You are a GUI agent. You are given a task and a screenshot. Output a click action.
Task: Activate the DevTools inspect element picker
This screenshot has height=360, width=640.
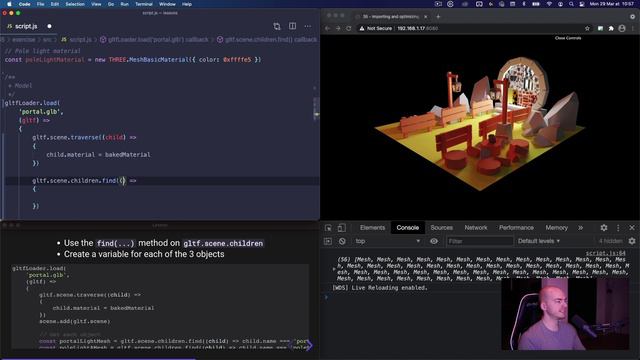click(328, 228)
